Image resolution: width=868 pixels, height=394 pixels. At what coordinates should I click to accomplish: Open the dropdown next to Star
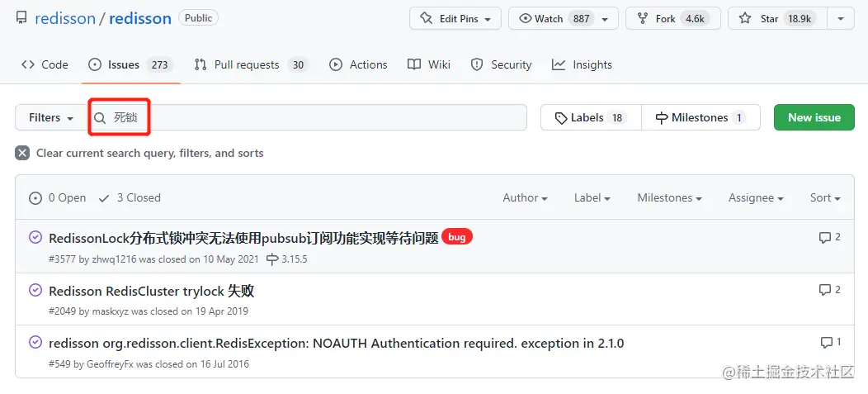841,18
